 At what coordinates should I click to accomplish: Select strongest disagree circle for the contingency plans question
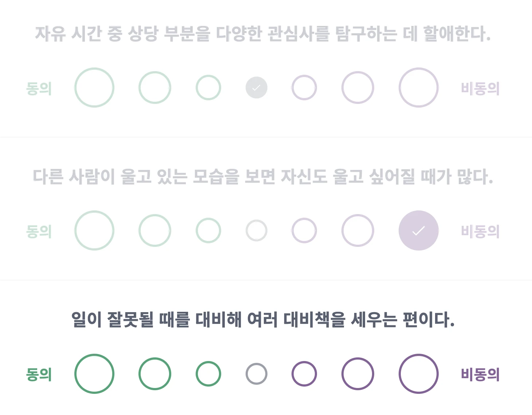pos(418,373)
